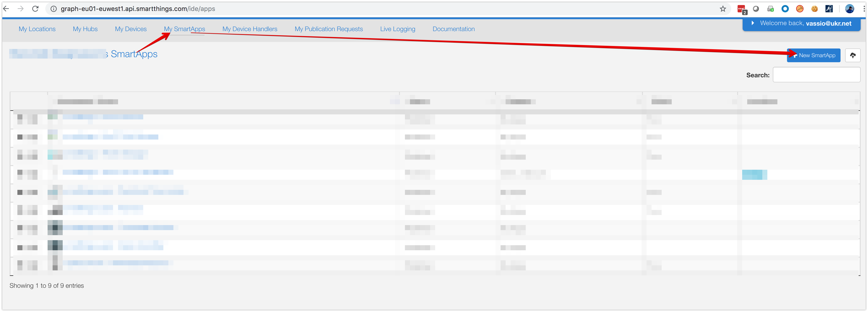
Task: Open the cookie extension icon
Action: coord(814,9)
